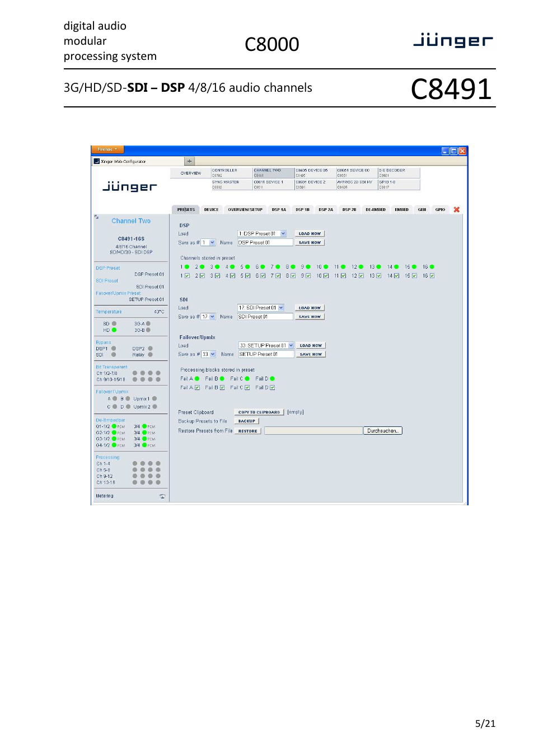Click the green G1-1/2 de-embedder LED

click(114, 426)
